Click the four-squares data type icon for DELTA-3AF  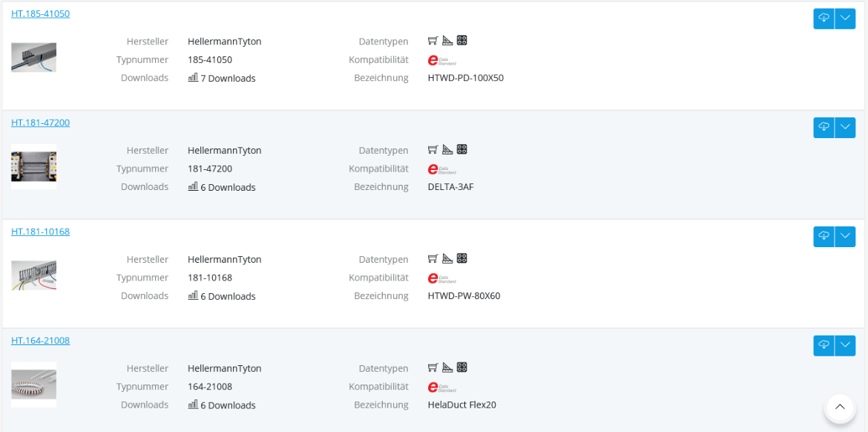462,149
